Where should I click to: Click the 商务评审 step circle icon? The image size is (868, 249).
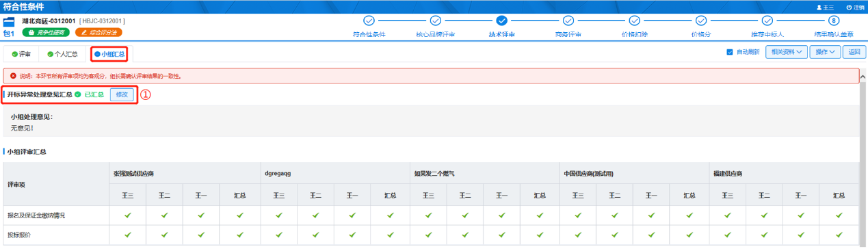tap(568, 21)
